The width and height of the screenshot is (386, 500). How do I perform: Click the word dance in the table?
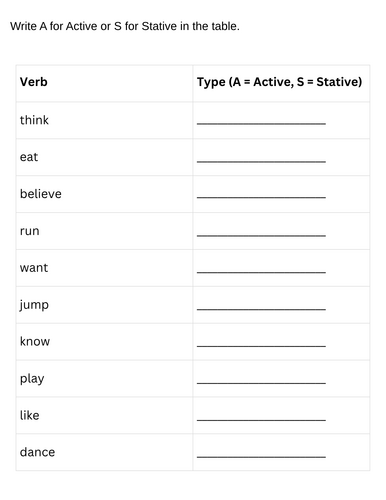37,452
